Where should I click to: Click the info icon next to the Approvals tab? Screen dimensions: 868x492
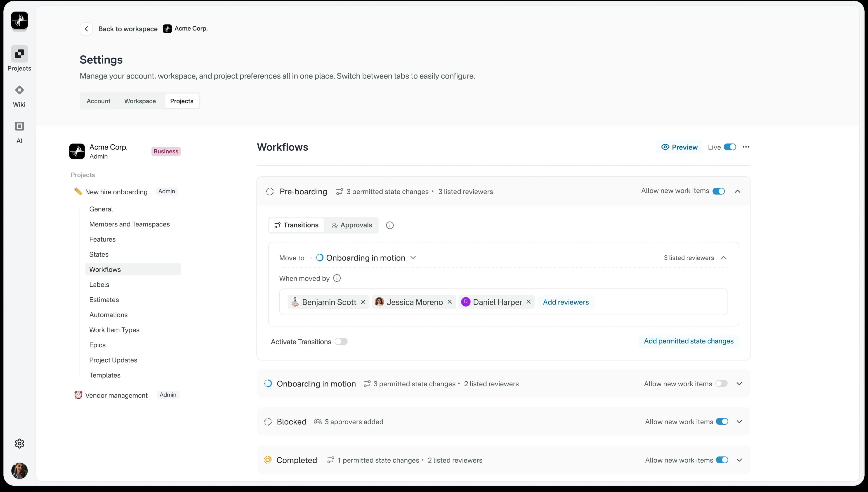(390, 225)
